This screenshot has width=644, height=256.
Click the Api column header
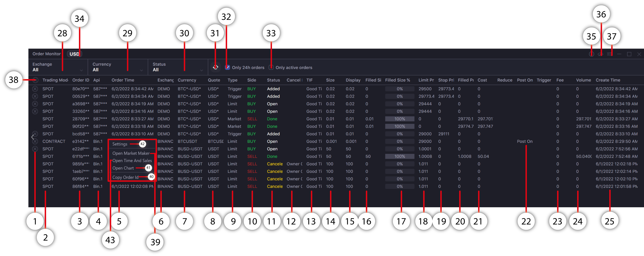(97, 80)
